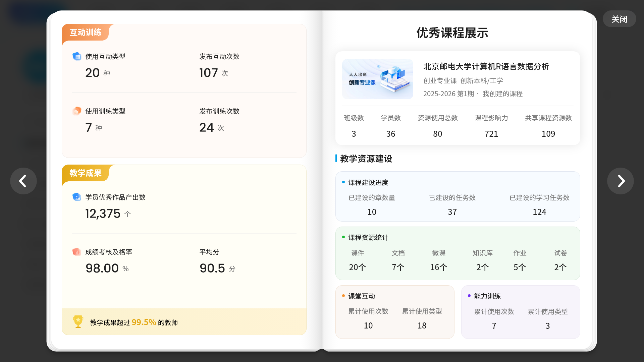Click the 学员优秀作品产出数 label
Screen dimensions: 644x362
click(115, 197)
